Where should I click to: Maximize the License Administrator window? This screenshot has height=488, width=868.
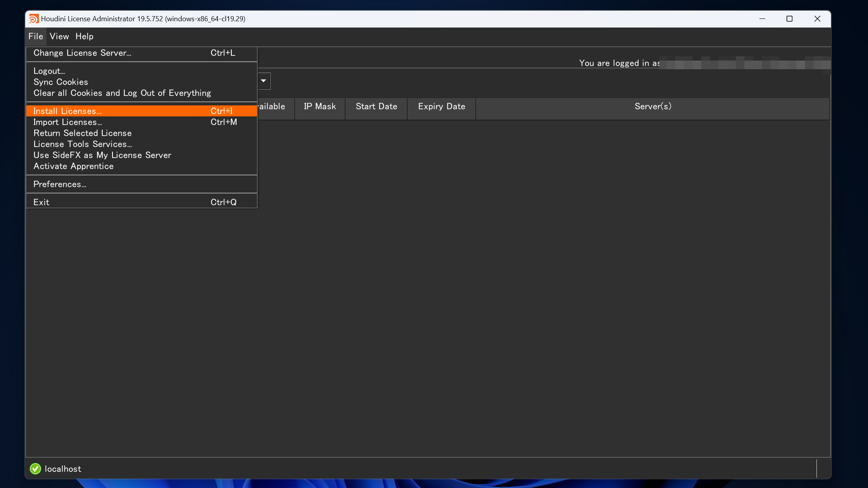coord(789,19)
